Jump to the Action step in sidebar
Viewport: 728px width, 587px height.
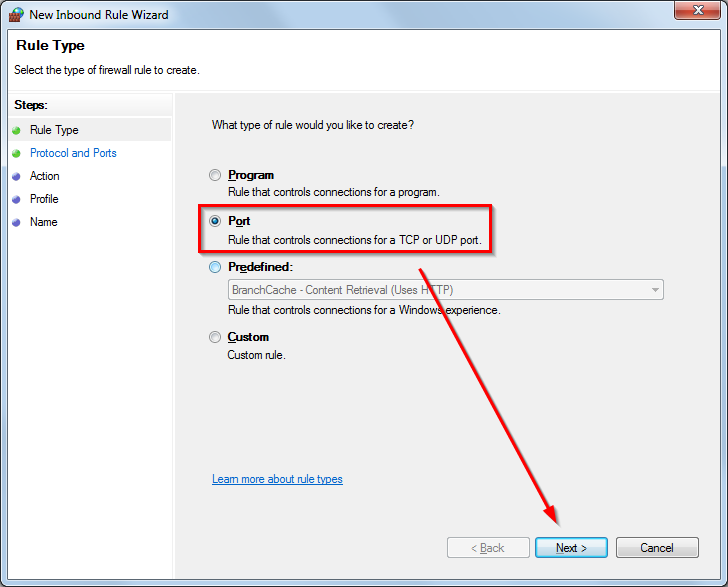coord(45,176)
